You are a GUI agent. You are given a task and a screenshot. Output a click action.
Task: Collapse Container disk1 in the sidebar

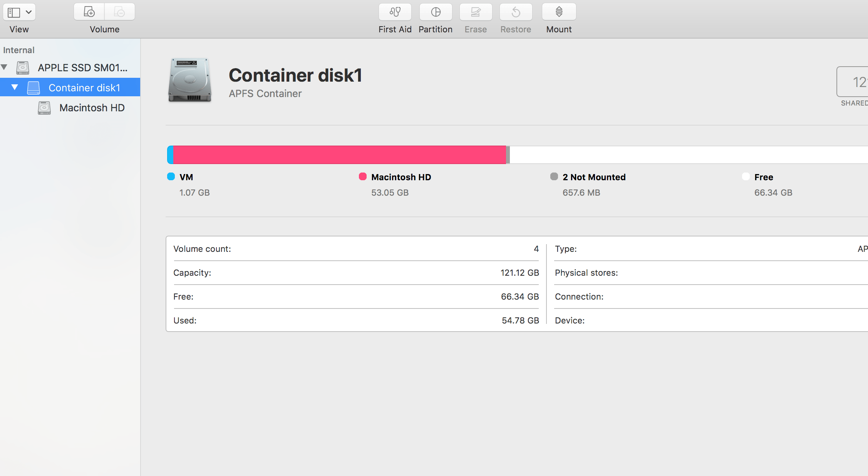point(15,87)
